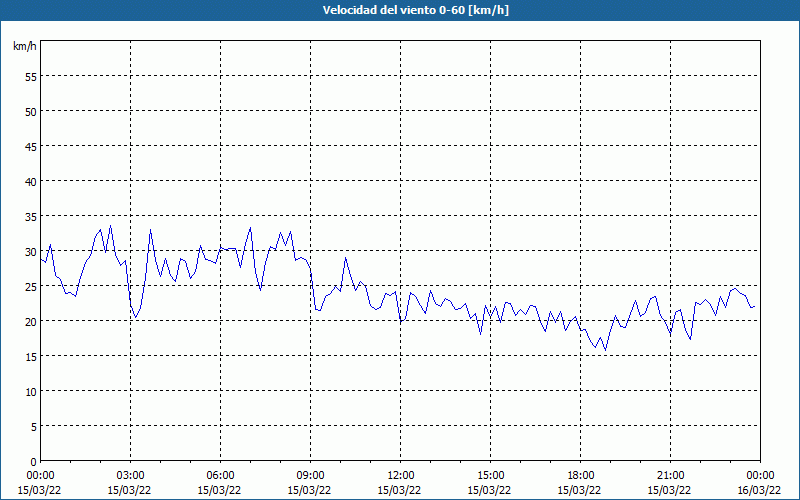Click the 30 value on the y-axis
The width and height of the screenshot is (800, 500).
pyautogui.click(x=31, y=252)
